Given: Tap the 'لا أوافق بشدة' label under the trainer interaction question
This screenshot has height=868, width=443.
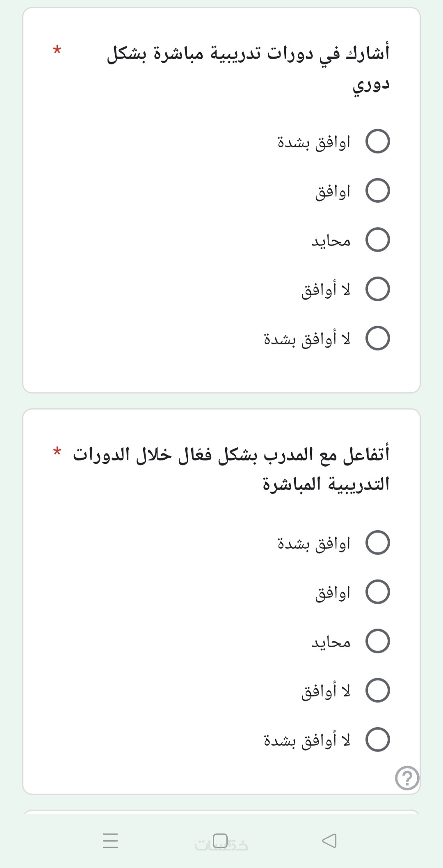Looking at the screenshot, I should (x=307, y=740).
